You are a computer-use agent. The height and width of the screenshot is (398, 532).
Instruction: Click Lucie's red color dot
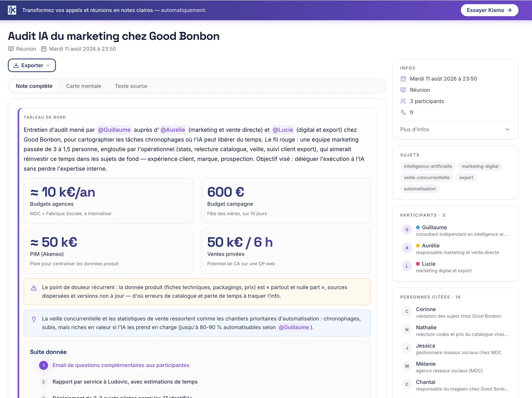pos(418,264)
